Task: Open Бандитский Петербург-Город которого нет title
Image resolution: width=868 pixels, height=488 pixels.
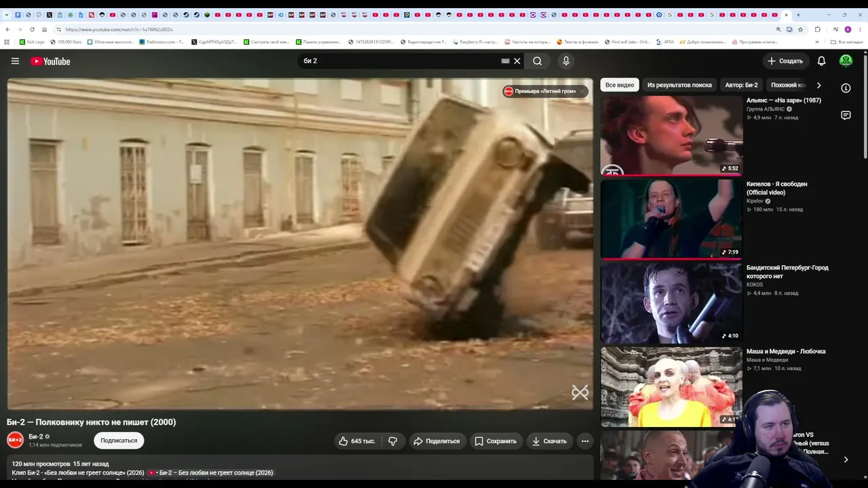Action: (787, 272)
